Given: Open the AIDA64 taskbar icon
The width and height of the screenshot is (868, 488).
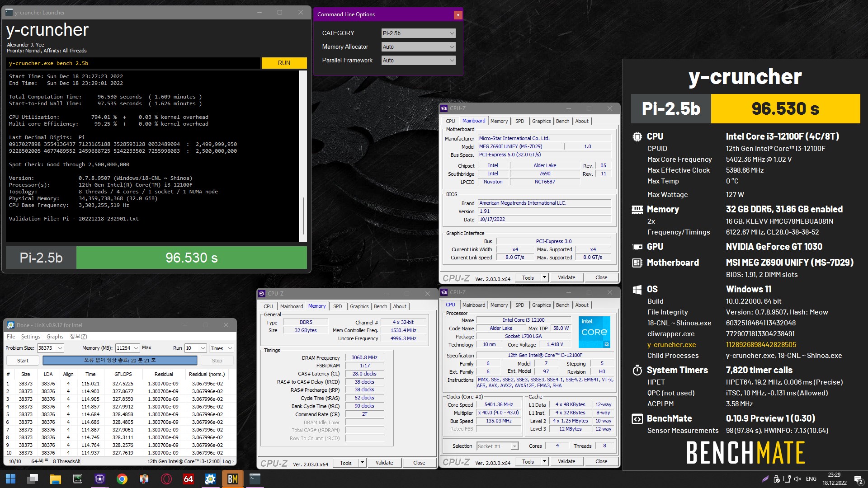Looking at the screenshot, I should (189, 479).
